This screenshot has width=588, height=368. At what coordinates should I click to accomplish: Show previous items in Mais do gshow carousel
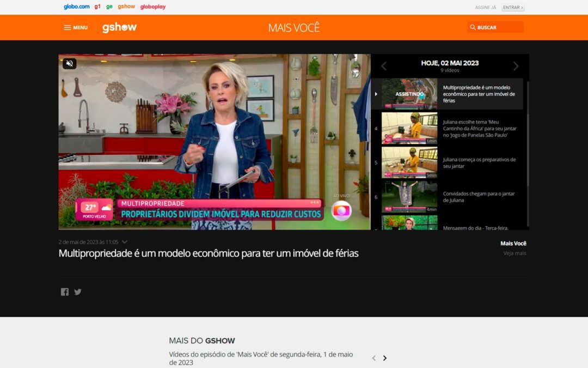tap(373, 358)
